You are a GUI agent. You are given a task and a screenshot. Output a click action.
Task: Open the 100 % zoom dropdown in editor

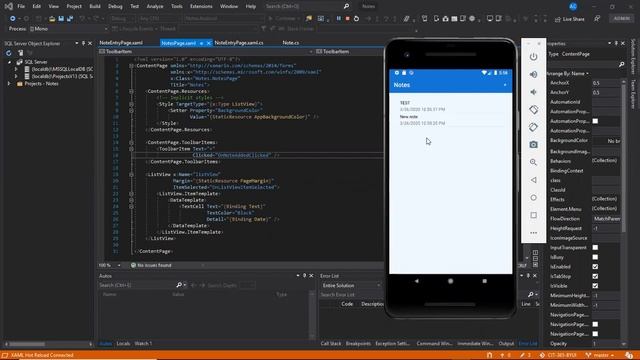(x=110, y=265)
